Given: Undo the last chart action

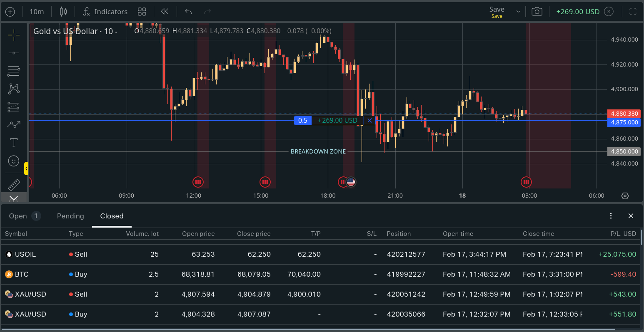Looking at the screenshot, I should click(x=188, y=12).
